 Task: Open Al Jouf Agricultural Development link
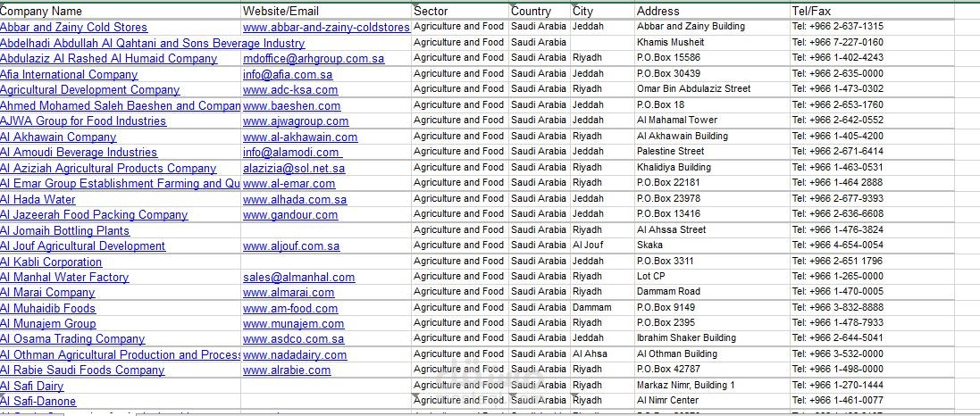82,246
